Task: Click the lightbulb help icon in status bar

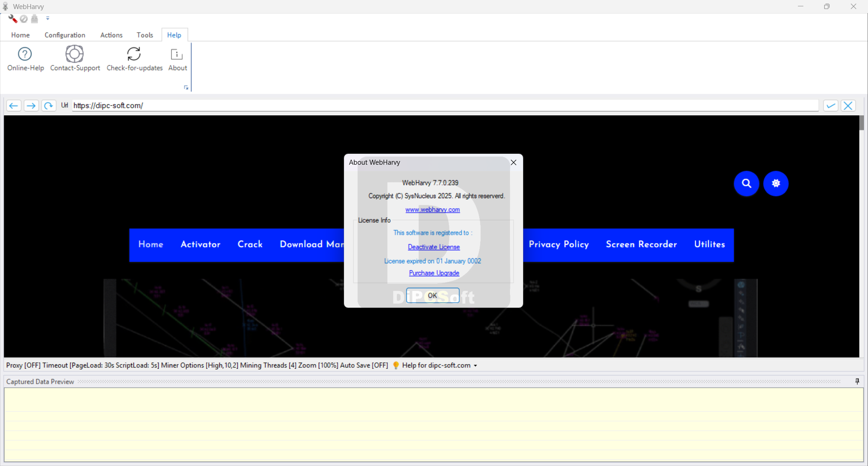Action: (396, 365)
